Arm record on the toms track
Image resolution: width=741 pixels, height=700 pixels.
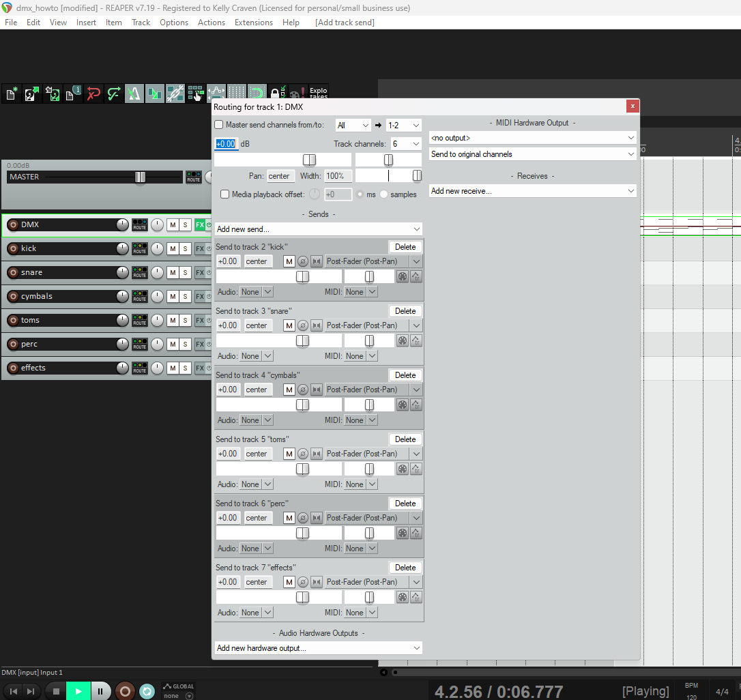point(13,320)
